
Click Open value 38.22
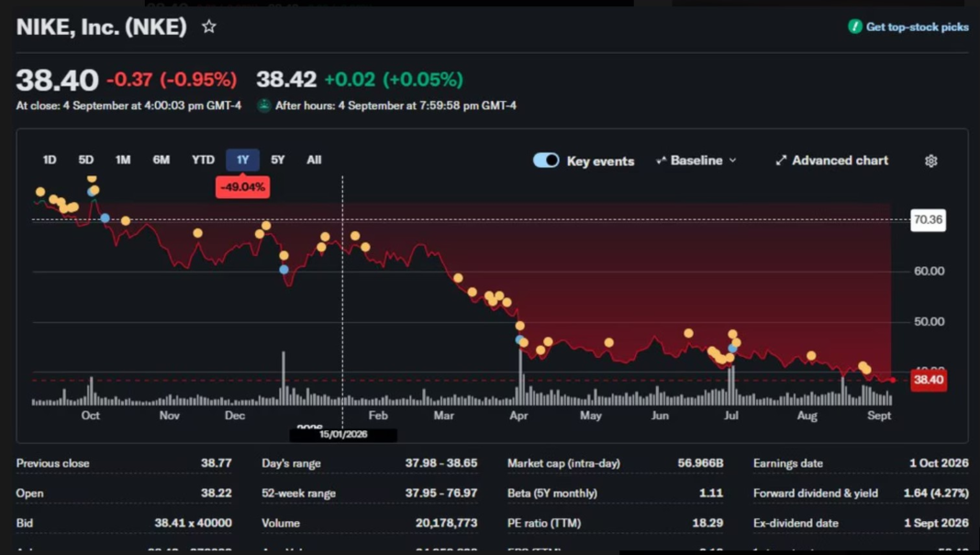click(x=217, y=494)
